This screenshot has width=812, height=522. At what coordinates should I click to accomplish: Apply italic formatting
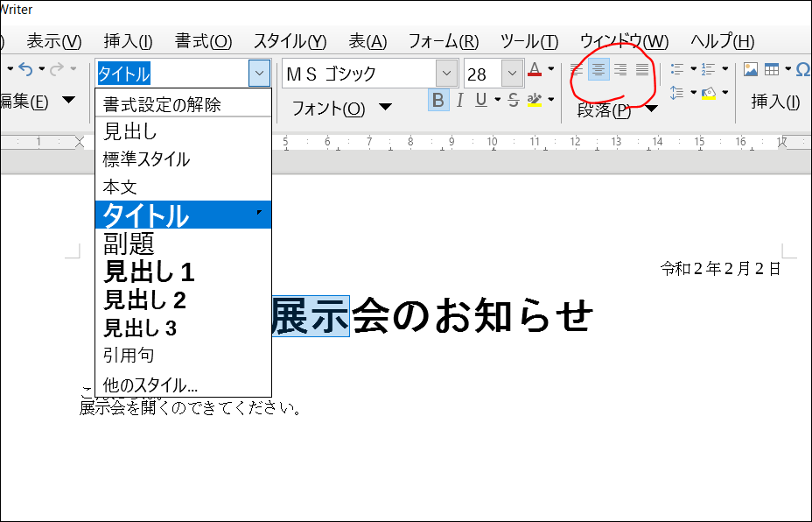coord(459,101)
